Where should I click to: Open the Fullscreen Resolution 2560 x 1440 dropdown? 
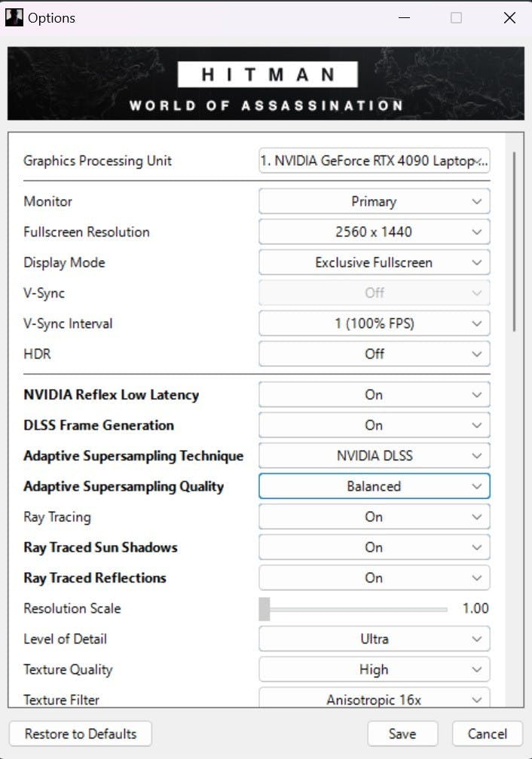click(x=375, y=232)
